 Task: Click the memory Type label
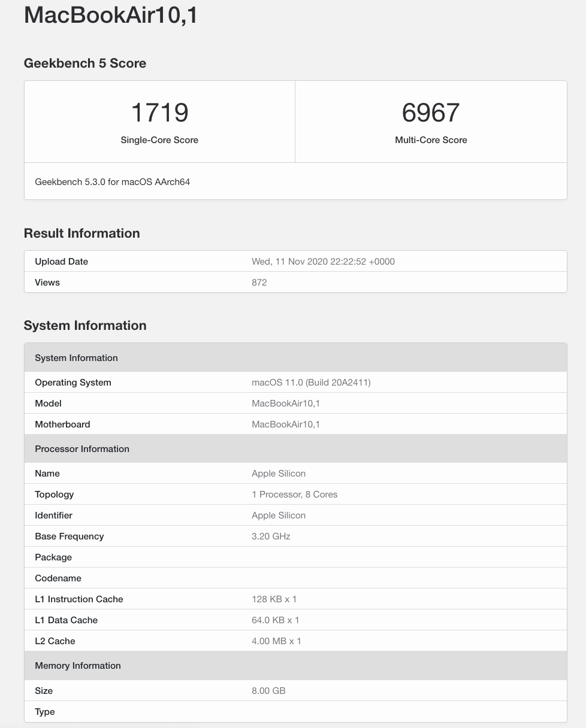pos(45,712)
